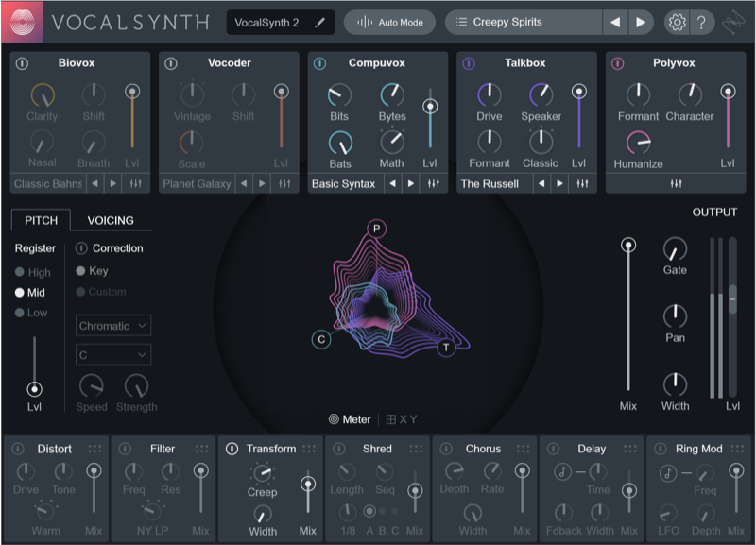Open the Planet Galaxy preset list

pyautogui.click(x=197, y=183)
